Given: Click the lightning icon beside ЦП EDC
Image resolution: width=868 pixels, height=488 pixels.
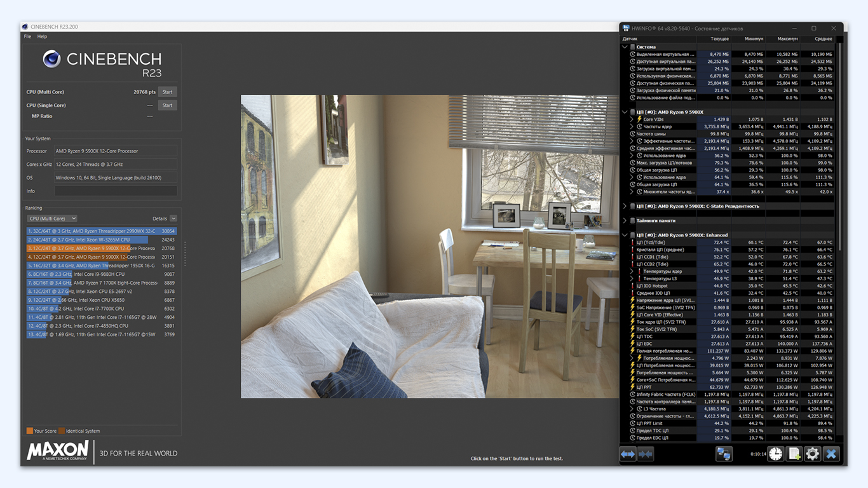Looking at the screenshot, I should 632,344.
